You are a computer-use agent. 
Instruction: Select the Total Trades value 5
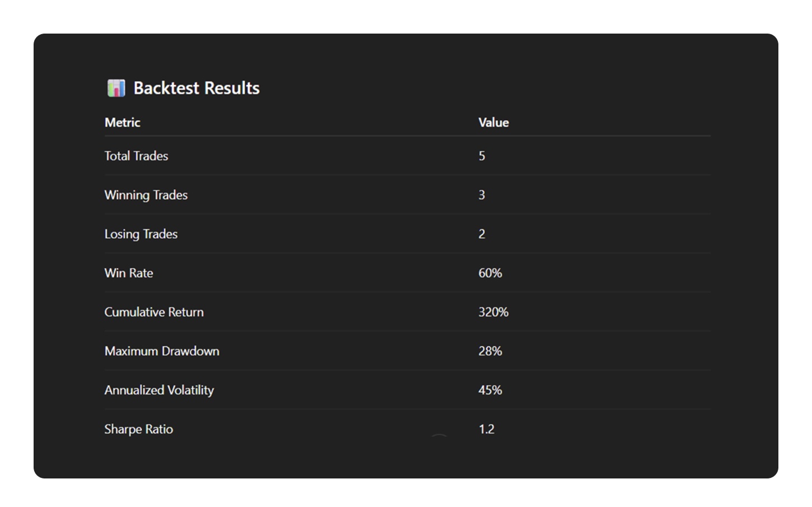tap(482, 156)
